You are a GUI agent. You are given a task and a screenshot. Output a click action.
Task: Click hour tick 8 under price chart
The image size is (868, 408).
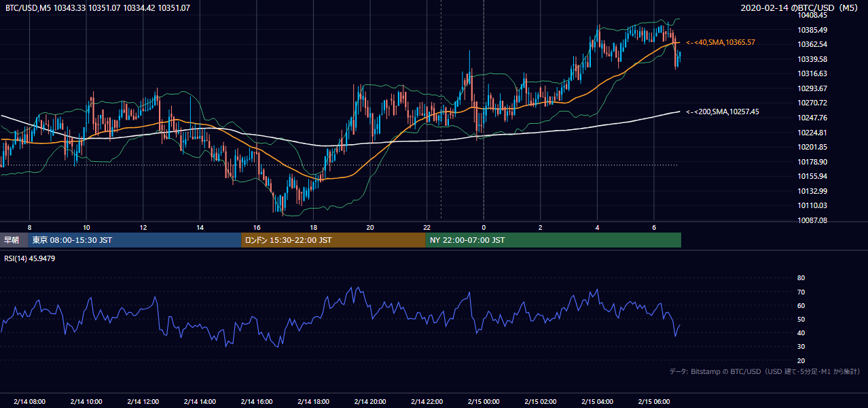point(29,227)
